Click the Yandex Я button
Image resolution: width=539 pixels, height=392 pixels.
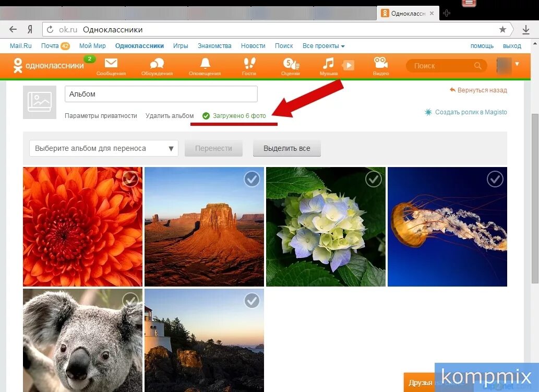pos(30,30)
